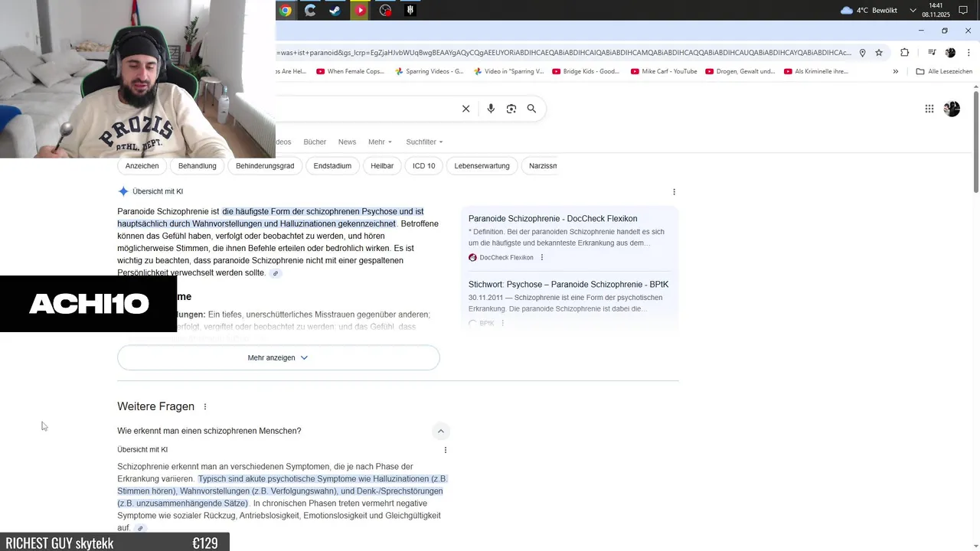
Task: Open the black claw-mark app in the taskbar
Action: 410,10
